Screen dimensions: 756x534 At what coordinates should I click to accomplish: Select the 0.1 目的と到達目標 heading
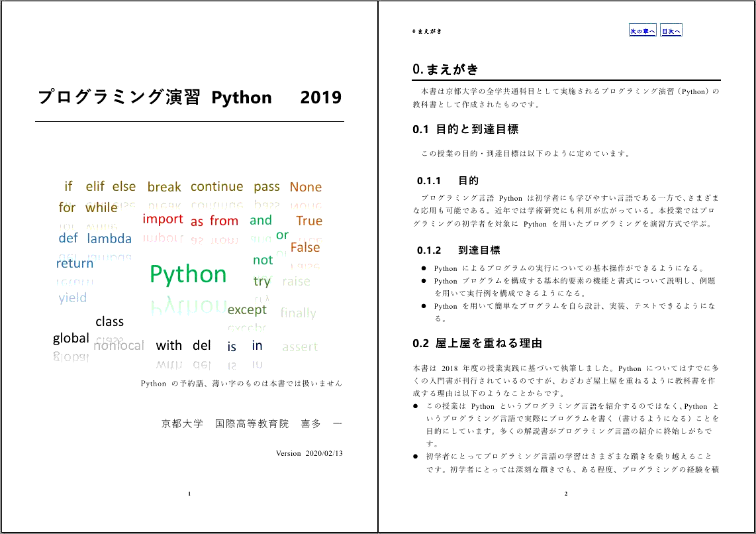pos(465,129)
